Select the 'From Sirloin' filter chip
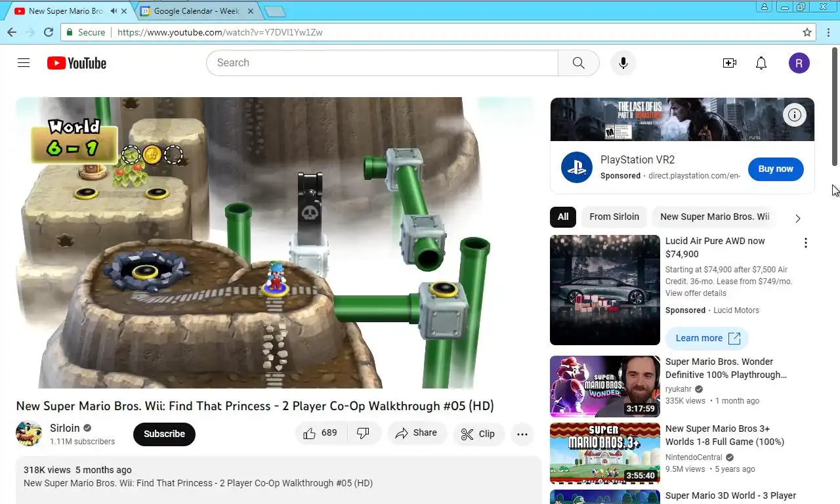 click(614, 217)
